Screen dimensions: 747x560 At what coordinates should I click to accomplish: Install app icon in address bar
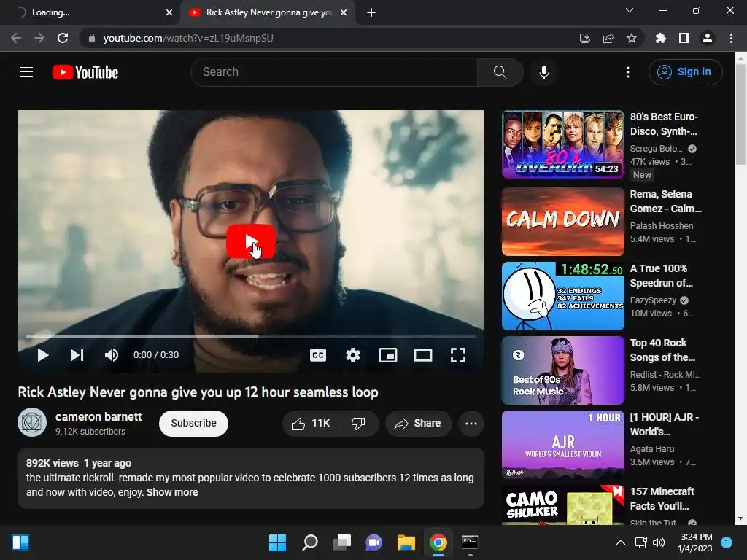(584, 38)
